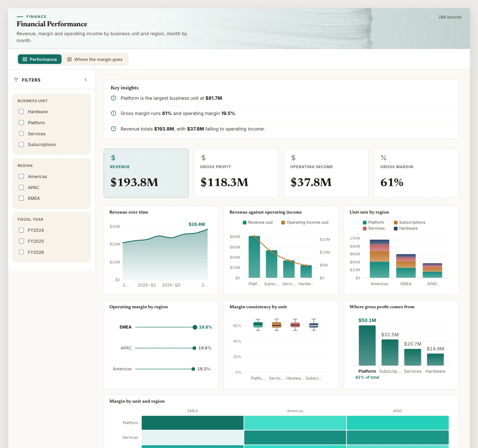This screenshot has height=448, width=478.
Task: Select the APAC region checkbox
Action: 21,187
